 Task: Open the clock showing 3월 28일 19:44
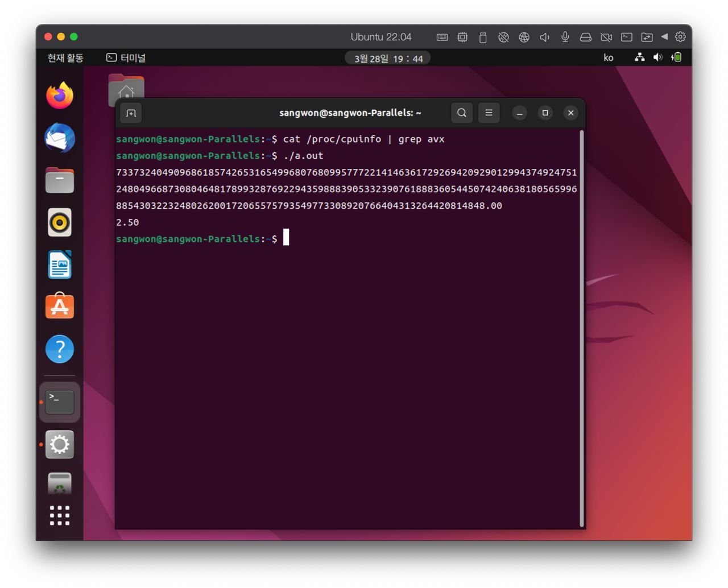(388, 58)
